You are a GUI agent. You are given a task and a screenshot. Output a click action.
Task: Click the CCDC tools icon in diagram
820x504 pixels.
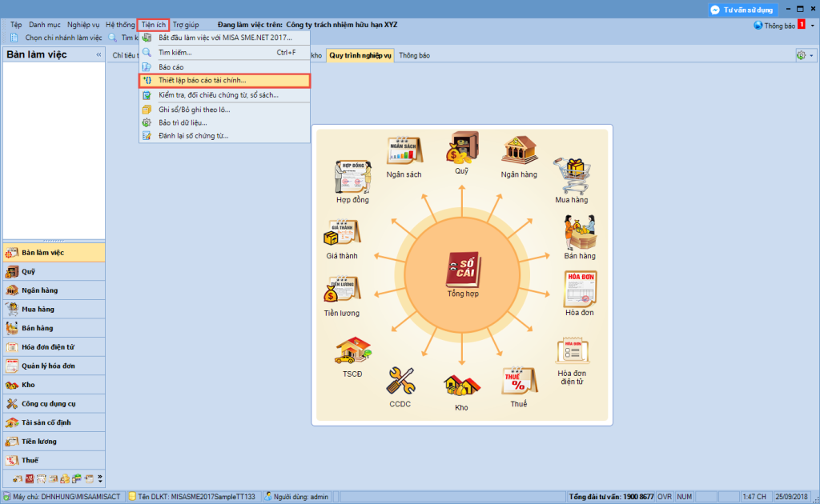(400, 382)
